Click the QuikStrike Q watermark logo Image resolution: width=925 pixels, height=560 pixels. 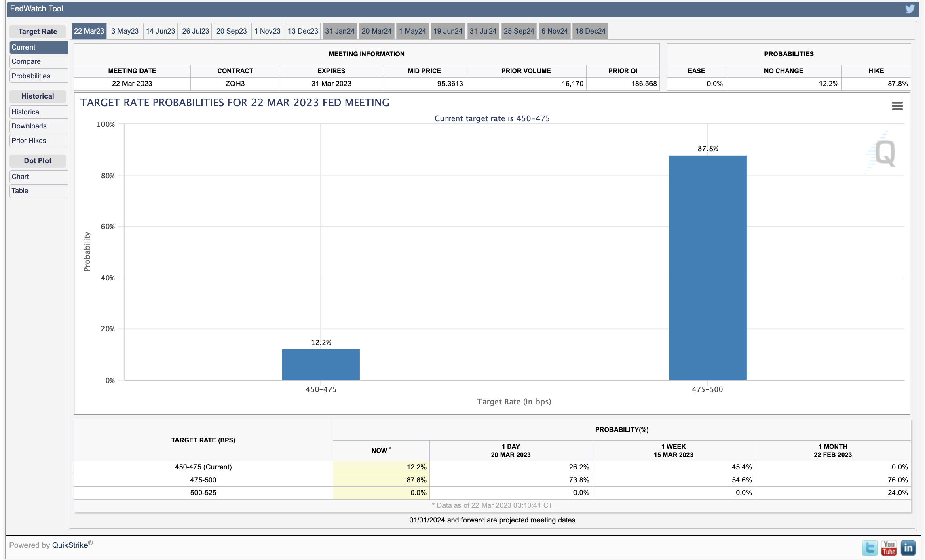coord(885,153)
